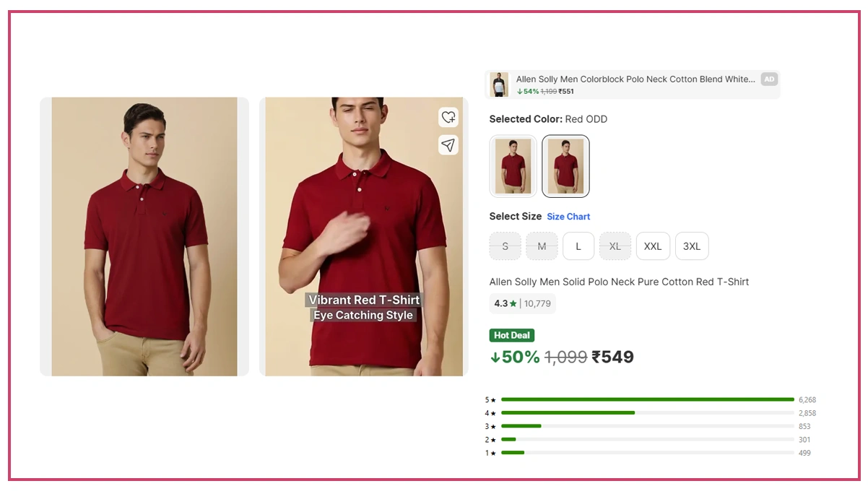Open the Size Chart
Viewport: 868px width, 494px height.
[x=568, y=216]
